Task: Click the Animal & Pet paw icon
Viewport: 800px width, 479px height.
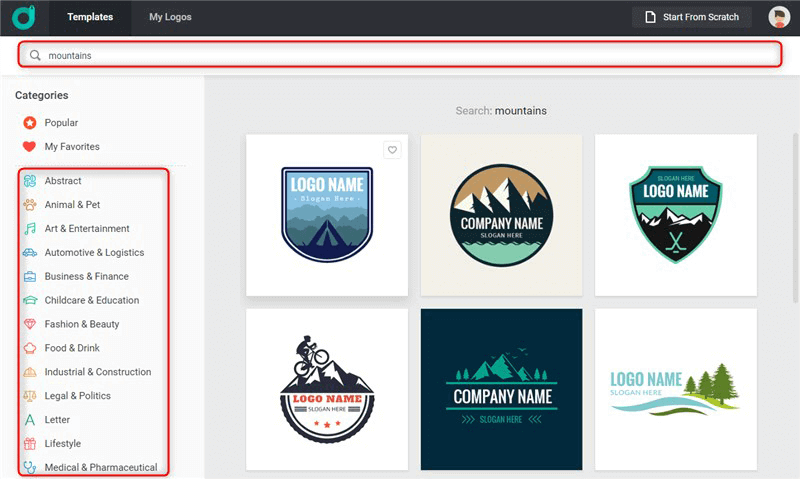Action: click(x=30, y=205)
